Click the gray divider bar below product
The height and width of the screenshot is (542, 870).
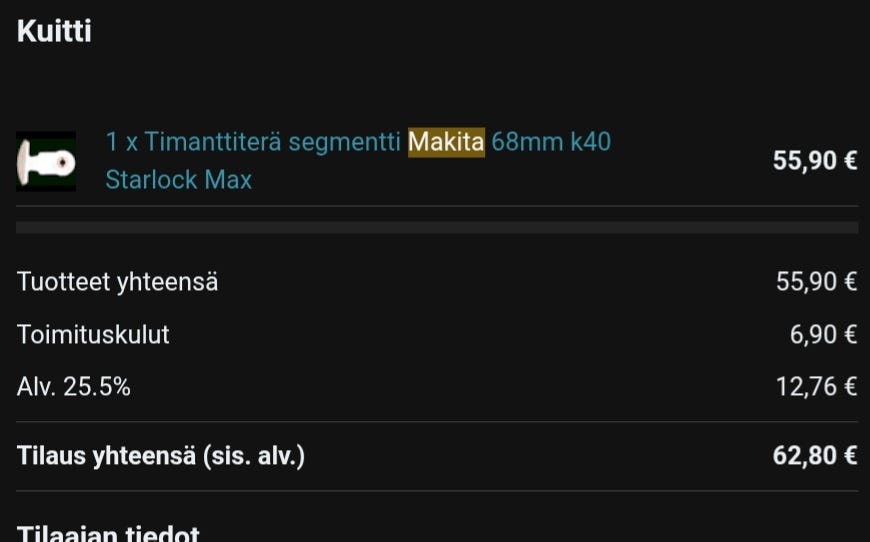[x=436, y=227]
